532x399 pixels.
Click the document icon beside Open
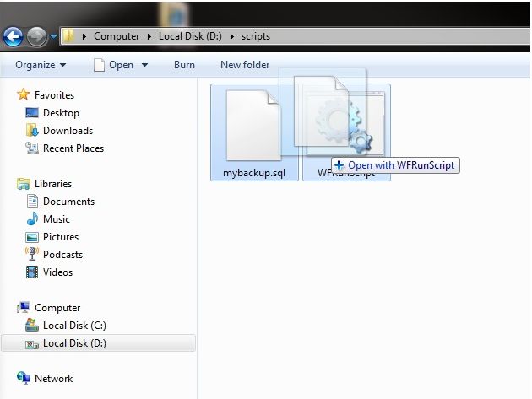[99, 65]
